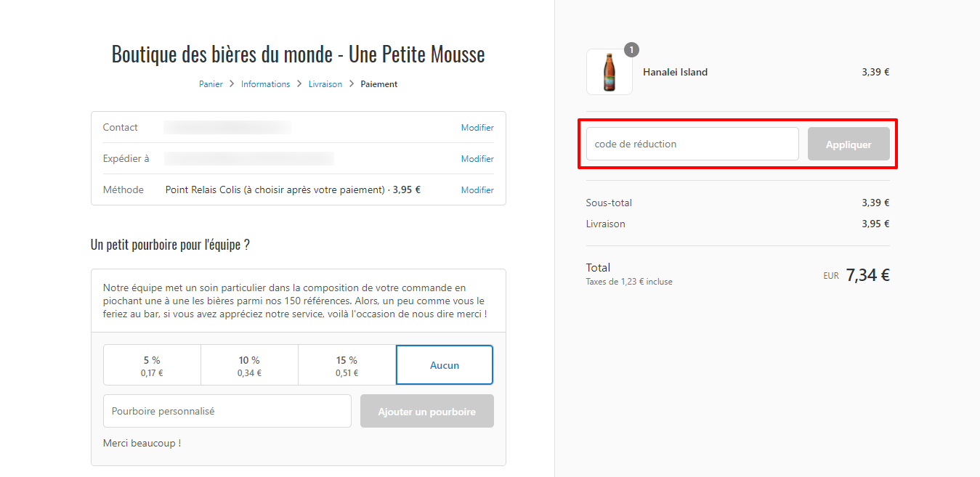
Task: Modify the Contact information
Action: pos(477,128)
